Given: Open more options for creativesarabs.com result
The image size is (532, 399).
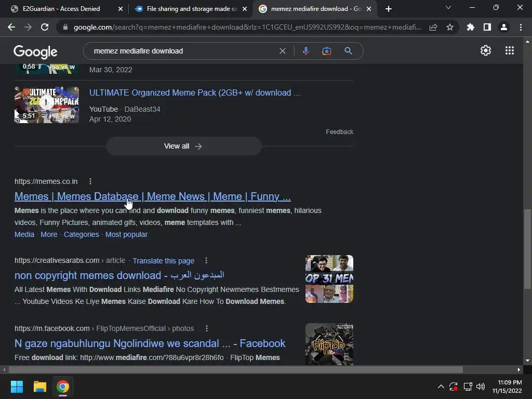Looking at the screenshot, I should point(206,261).
